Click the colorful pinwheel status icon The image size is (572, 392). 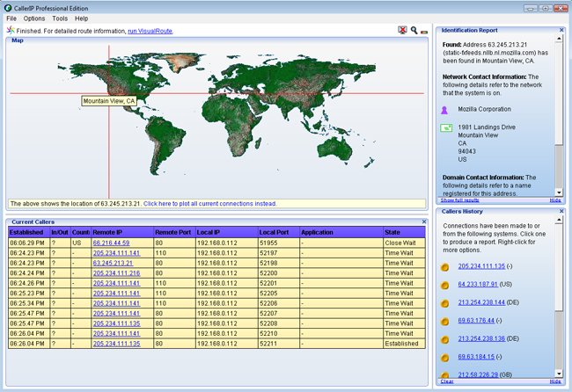[x=11, y=30]
